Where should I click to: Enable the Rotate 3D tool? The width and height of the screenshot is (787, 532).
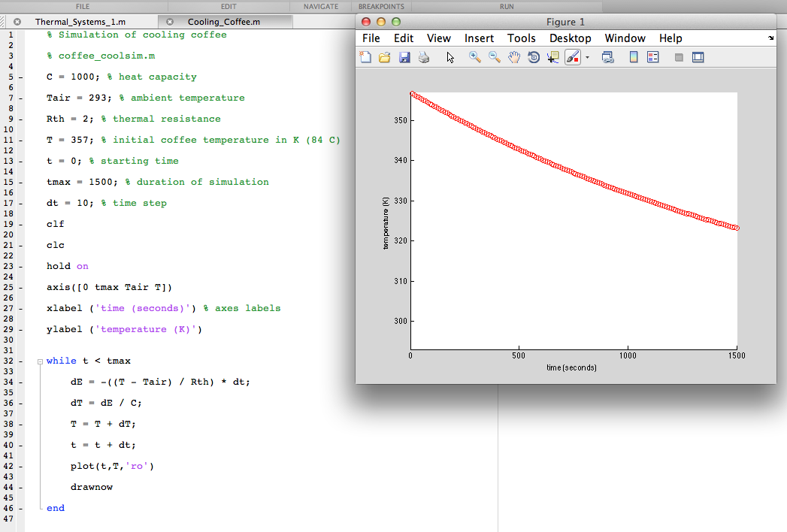[534, 56]
